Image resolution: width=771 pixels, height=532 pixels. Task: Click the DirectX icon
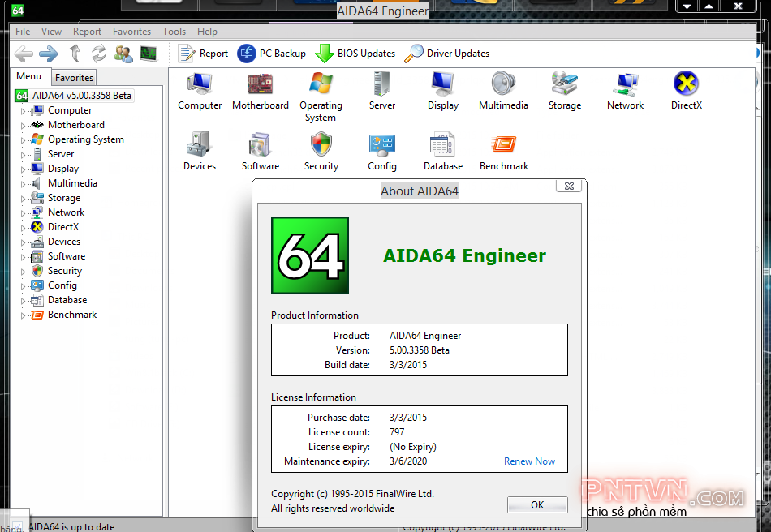pyautogui.click(x=686, y=91)
